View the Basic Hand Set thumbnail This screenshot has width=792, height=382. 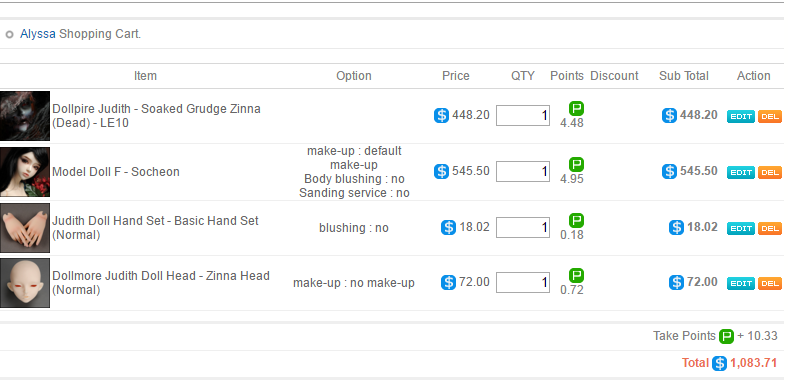point(25,228)
